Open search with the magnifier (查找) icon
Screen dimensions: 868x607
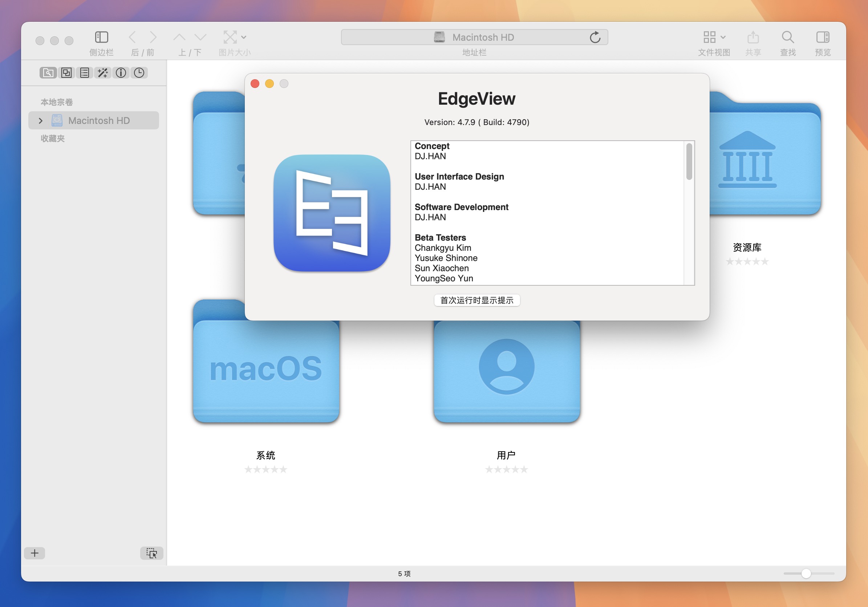pyautogui.click(x=788, y=37)
